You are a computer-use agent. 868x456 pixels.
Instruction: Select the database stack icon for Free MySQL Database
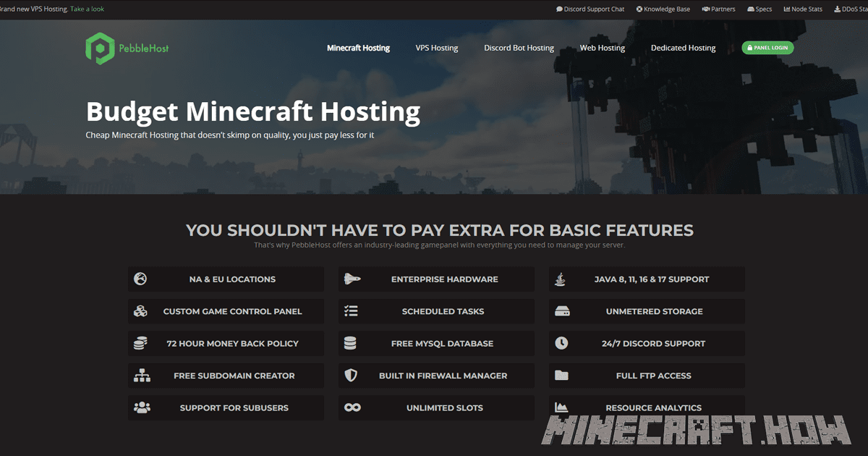tap(351, 343)
